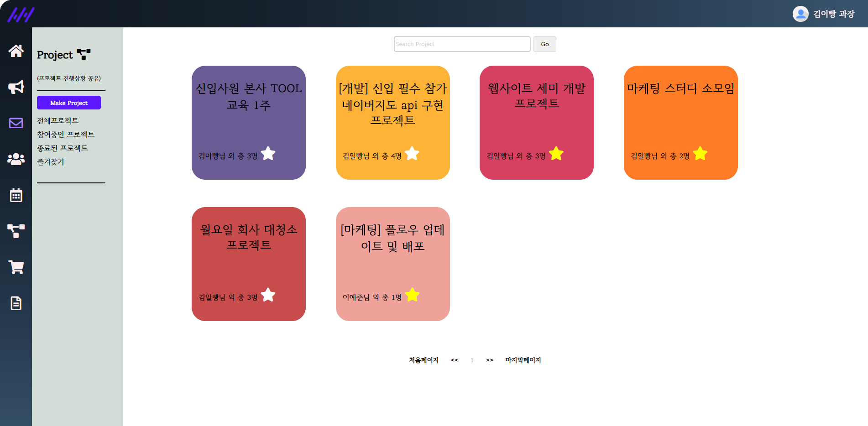Open the members group icon
Viewport: 868px width, 426px height.
click(16, 159)
